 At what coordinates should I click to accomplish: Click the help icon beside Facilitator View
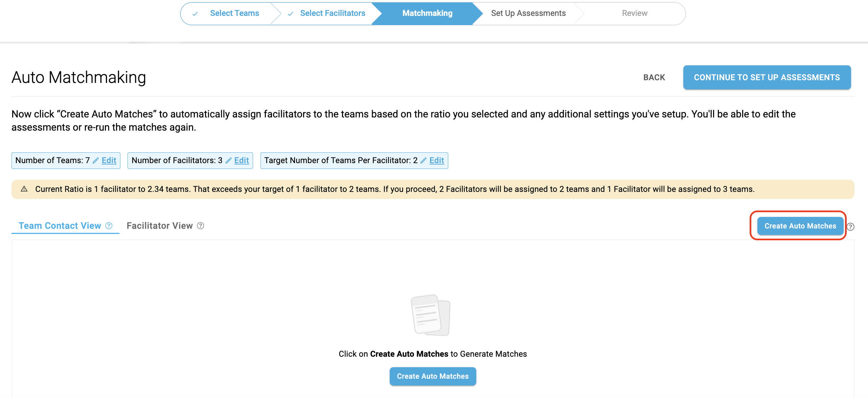tap(201, 226)
